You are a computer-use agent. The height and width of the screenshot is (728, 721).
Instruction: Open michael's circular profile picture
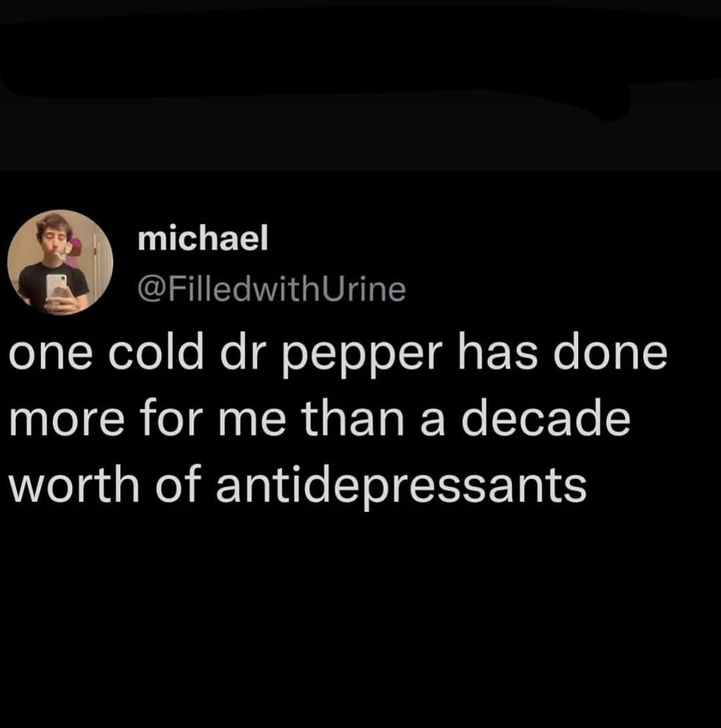point(60,262)
